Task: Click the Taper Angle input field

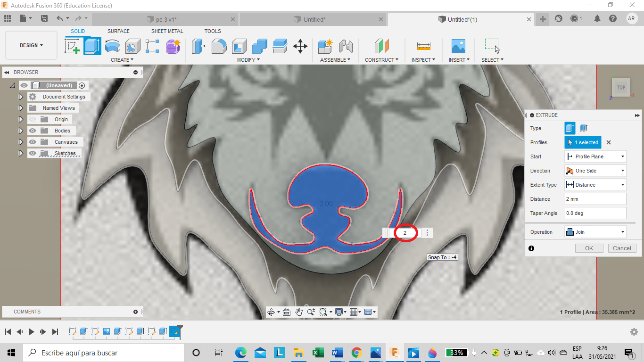Action: (595, 213)
